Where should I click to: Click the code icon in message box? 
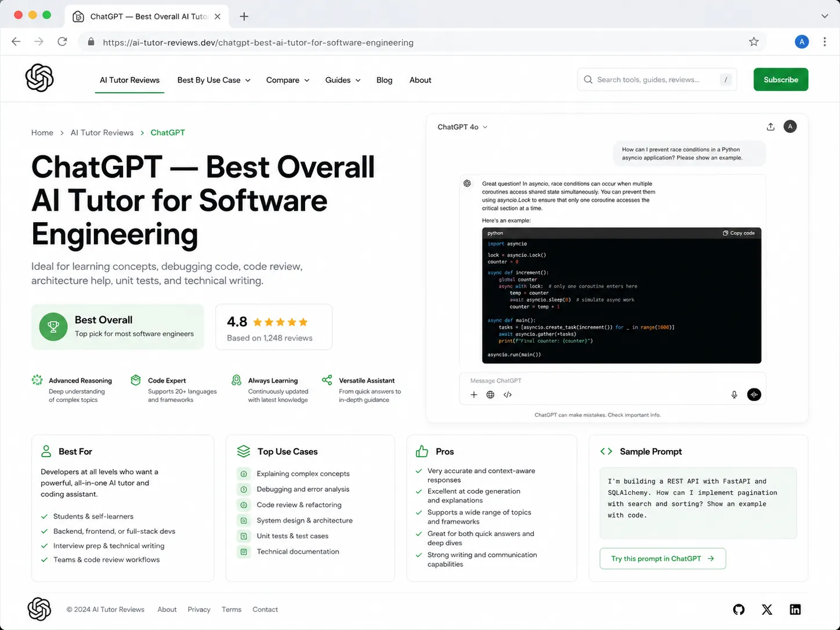tap(508, 394)
